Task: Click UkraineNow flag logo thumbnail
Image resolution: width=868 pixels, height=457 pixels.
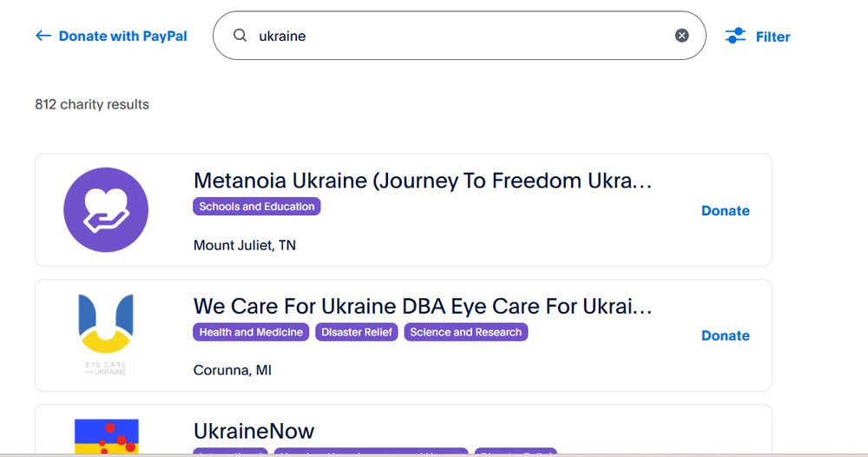Action: pyautogui.click(x=106, y=436)
